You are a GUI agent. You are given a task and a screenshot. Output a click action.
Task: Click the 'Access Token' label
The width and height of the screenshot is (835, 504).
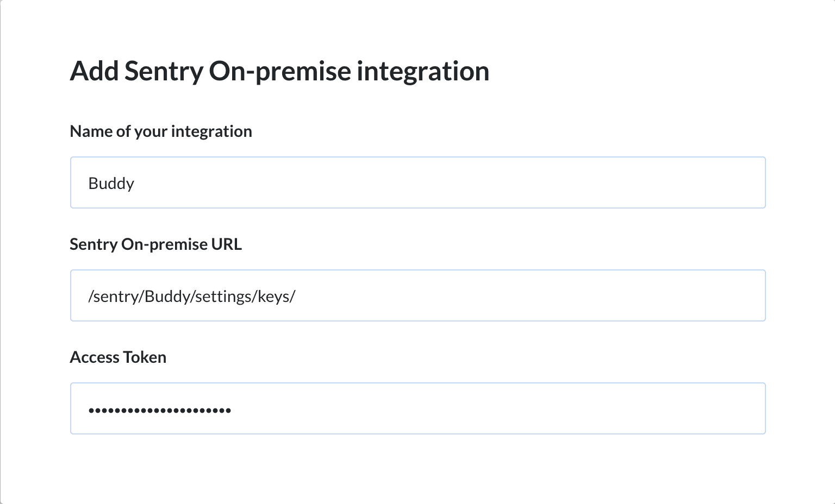click(118, 357)
